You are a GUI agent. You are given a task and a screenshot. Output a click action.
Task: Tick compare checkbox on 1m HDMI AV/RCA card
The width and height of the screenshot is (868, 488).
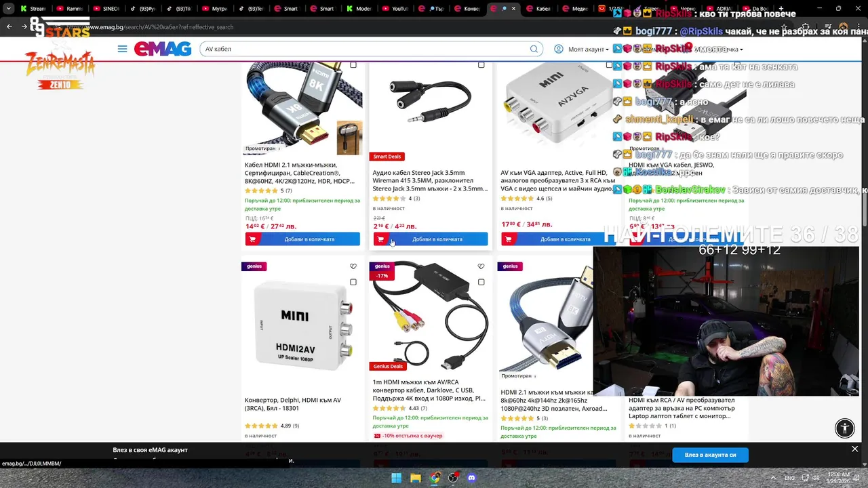point(481,282)
